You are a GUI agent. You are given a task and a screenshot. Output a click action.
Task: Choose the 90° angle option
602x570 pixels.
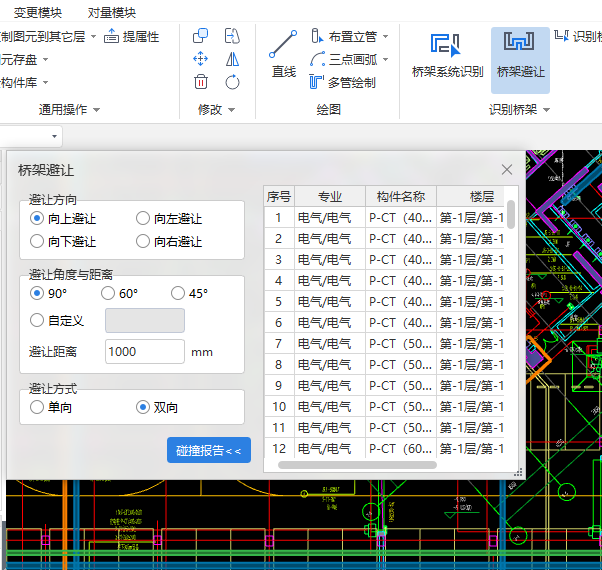tap(37, 293)
